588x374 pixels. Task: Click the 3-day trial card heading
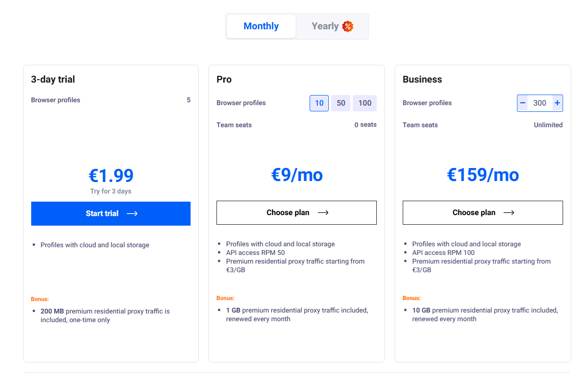pos(52,79)
